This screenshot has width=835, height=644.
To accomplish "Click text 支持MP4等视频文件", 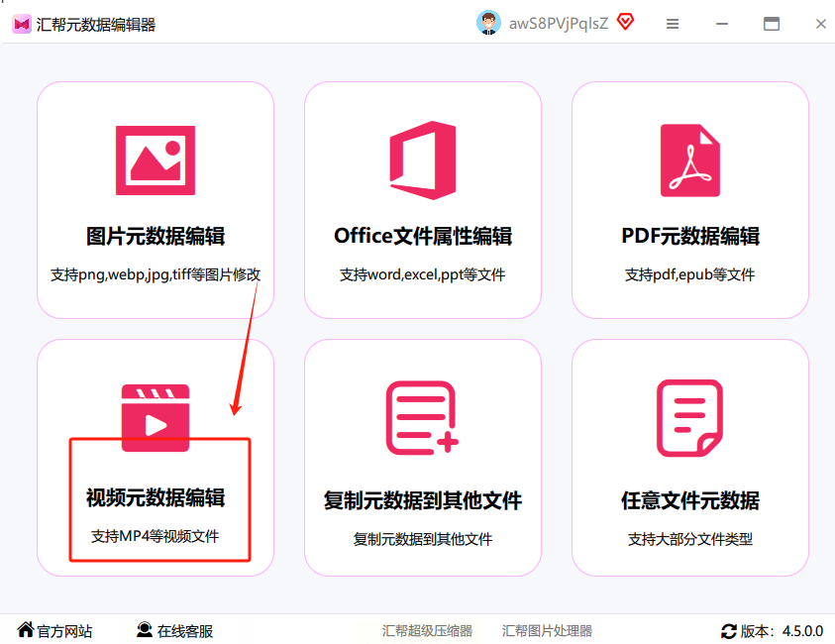I will click(155, 536).
